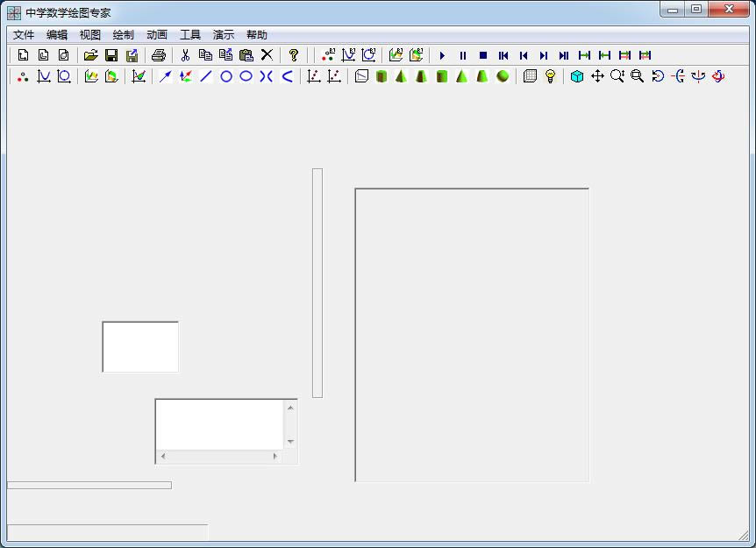756x548 pixels.
Task: Open the 工具 menu
Action: pos(190,35)
